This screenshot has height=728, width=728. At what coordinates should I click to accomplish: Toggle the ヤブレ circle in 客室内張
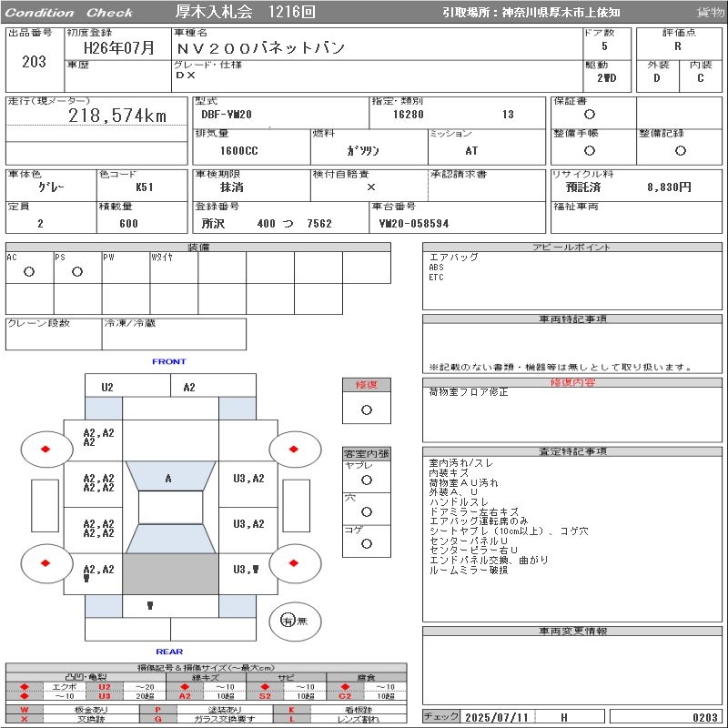(x=367, y=480)
